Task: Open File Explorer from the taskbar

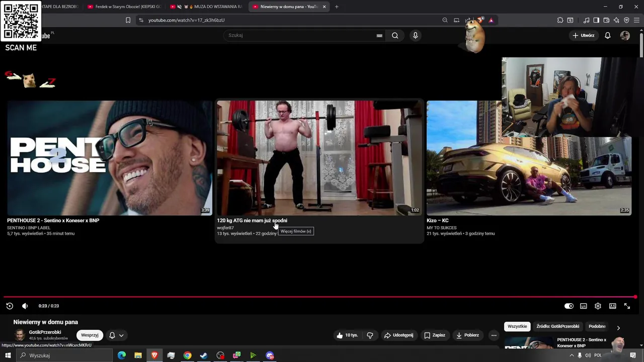Action: point(138,355)
